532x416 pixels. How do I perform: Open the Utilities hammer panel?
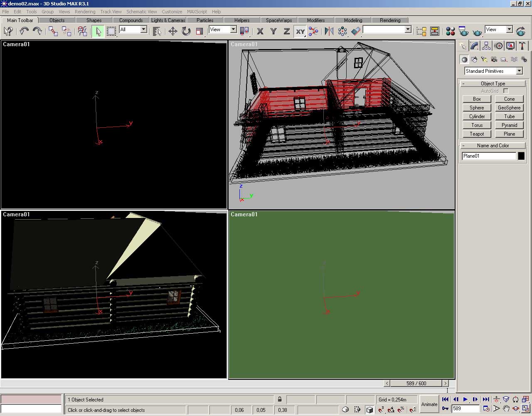[x=522, y=46]
